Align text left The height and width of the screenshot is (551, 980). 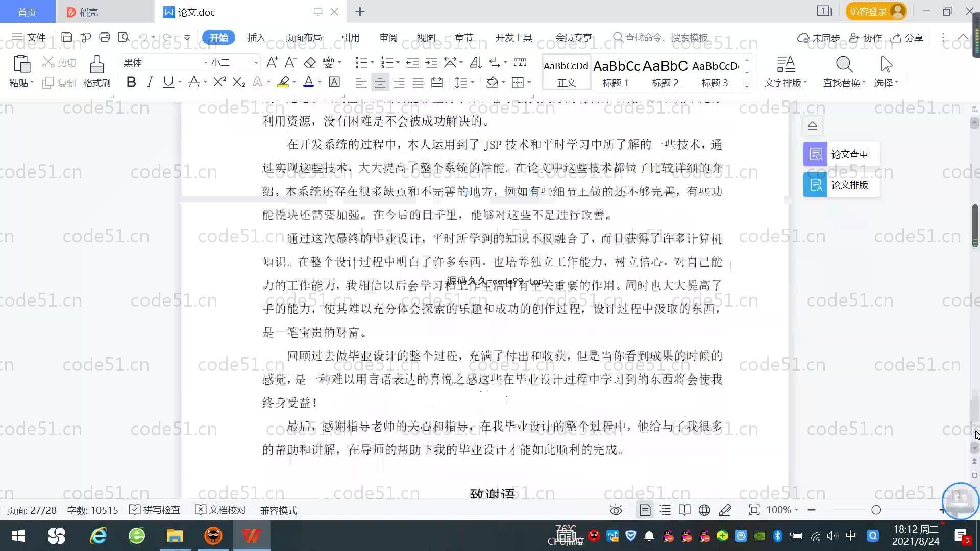click(x=361, y=82)
